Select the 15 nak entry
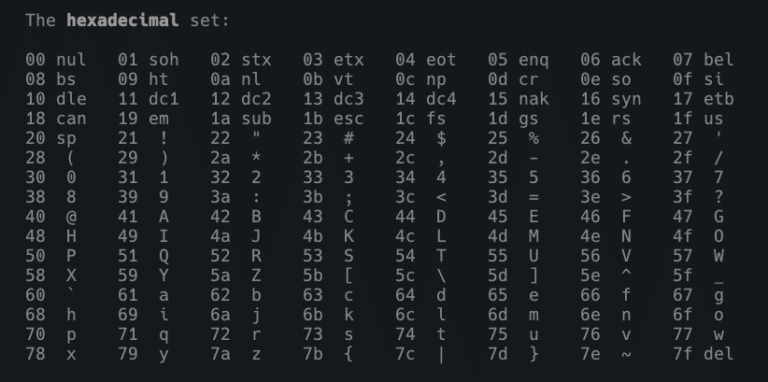The image size is (768, 382). tap(518, 99)
